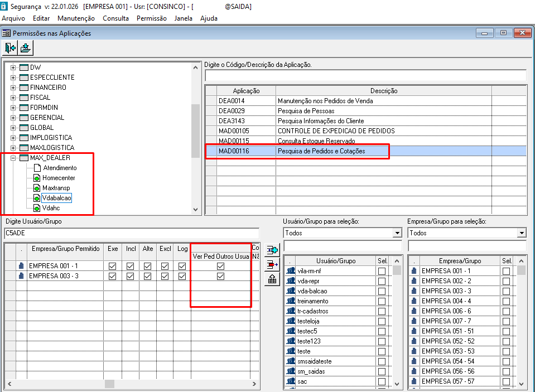Expand the IMPLOGISTICA tree node

click(x=13, y=138)
